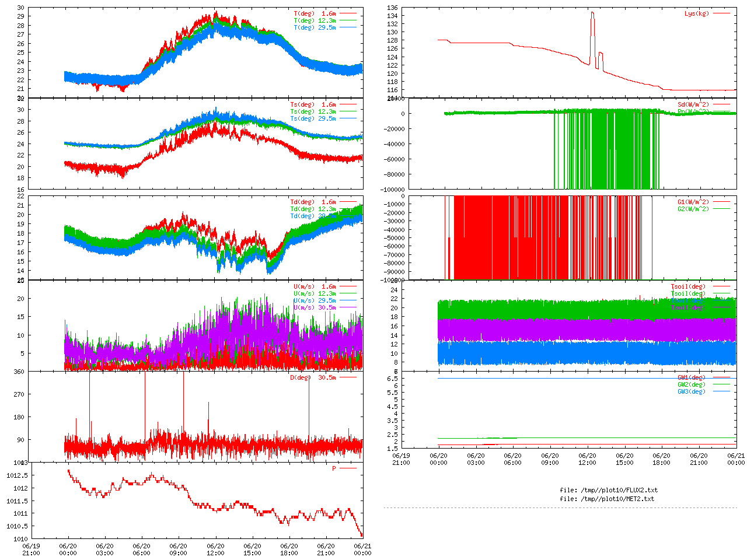747x560 pixels.
Task: Click "06/20 18:00" under the pressure plot
Action: click(x=289, y=550)
